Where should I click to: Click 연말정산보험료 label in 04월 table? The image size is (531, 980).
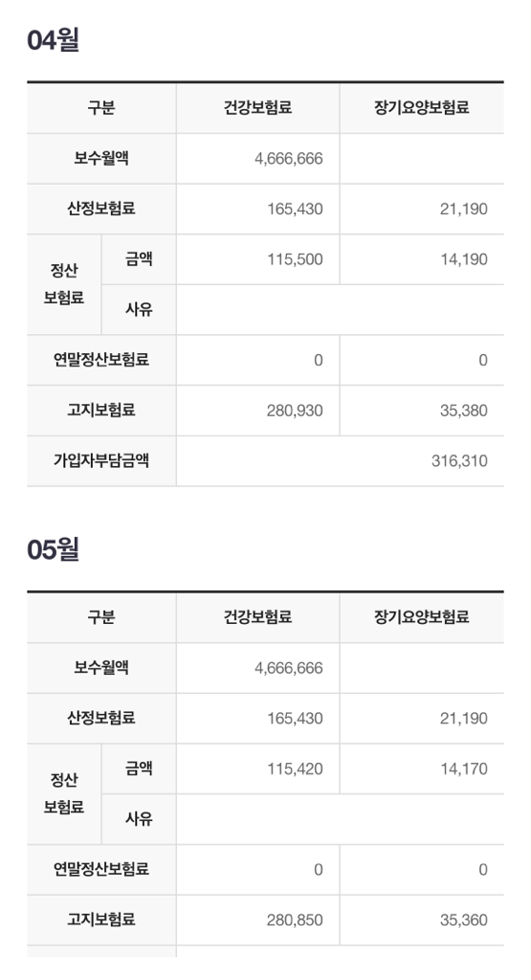tap(101, 360)
